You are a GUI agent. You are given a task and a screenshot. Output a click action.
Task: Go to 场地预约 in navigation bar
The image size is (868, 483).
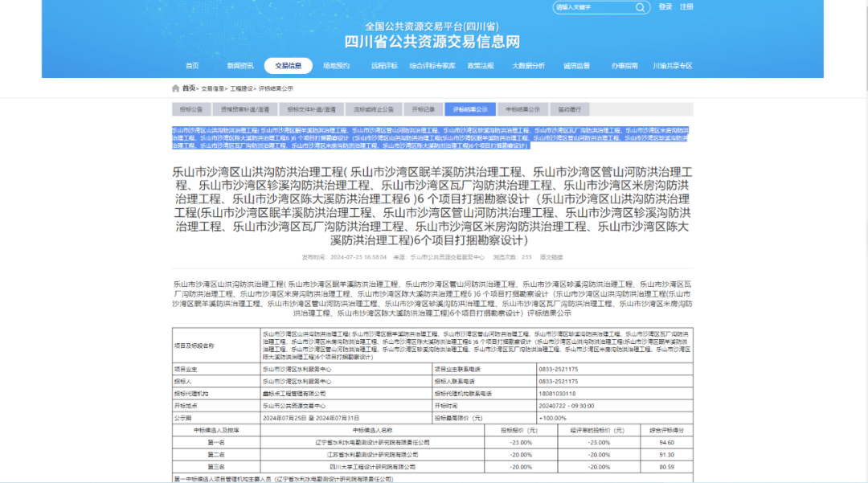[x=336, y=66]
